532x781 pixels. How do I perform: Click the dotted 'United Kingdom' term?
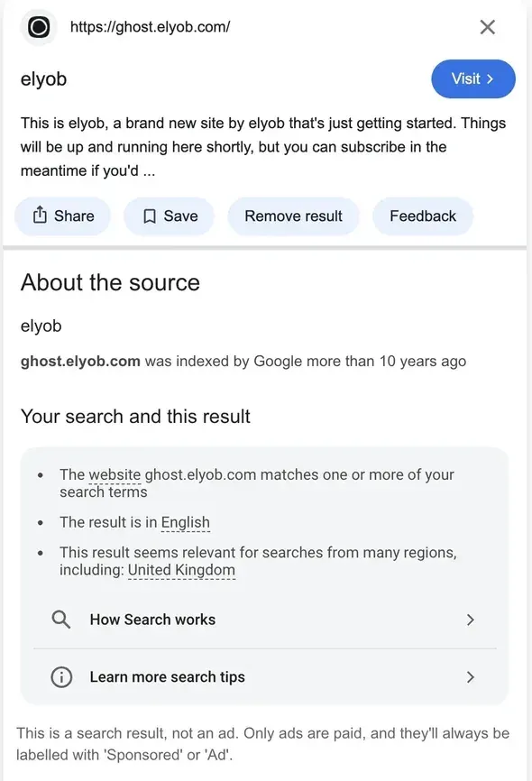pos(181,570)
